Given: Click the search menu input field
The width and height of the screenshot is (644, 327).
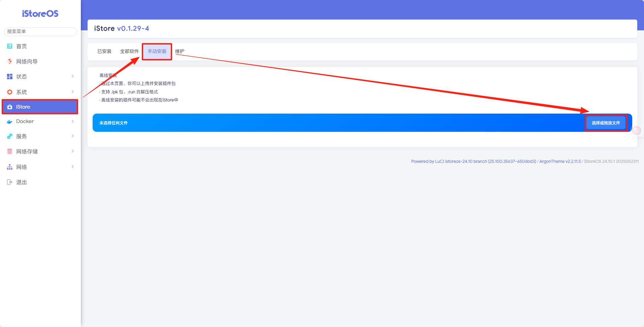Looking at the screenshot, I should click(x=40, y=31).
